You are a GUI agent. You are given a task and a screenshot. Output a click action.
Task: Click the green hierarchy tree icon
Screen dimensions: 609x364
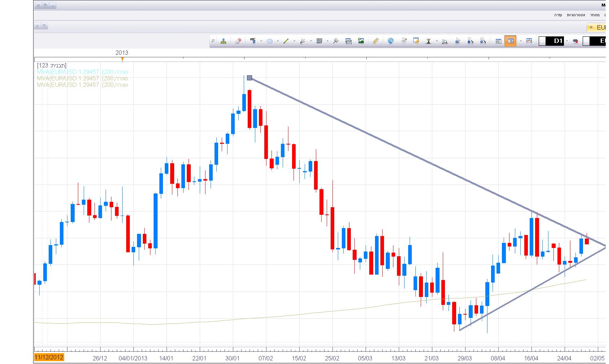[x=224, y=41]
